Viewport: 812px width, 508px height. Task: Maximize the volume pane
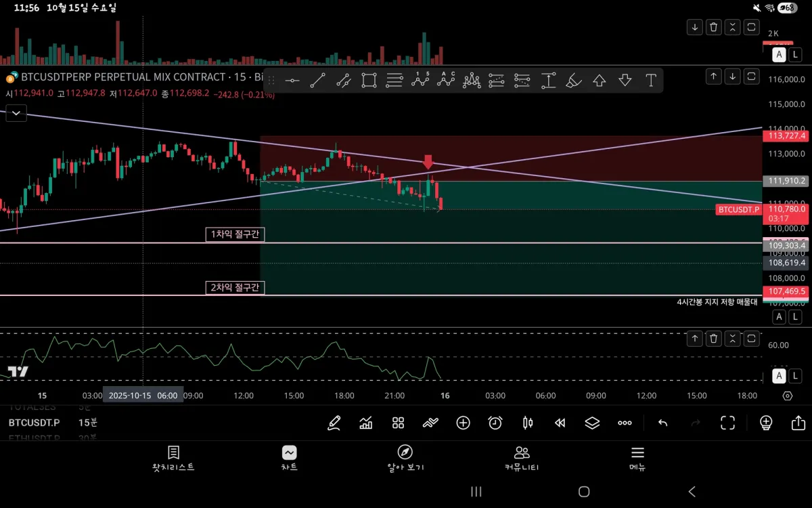(752, 27)
